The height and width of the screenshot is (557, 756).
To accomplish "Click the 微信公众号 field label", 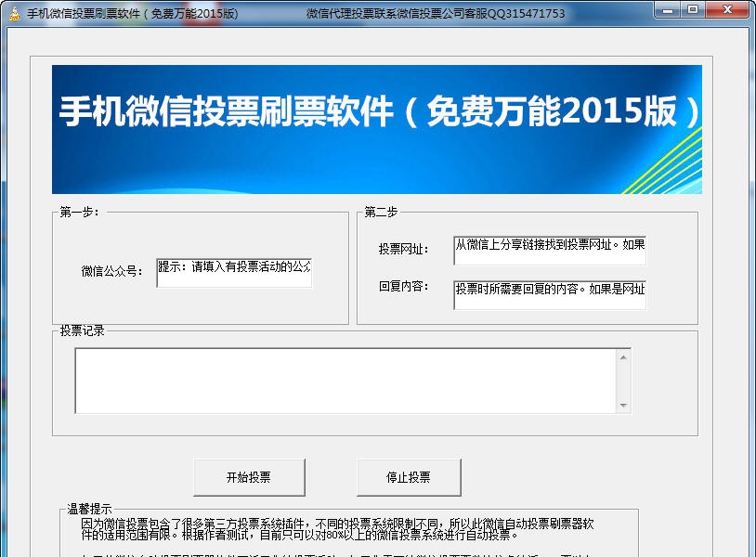I will [x=110, y=270].
